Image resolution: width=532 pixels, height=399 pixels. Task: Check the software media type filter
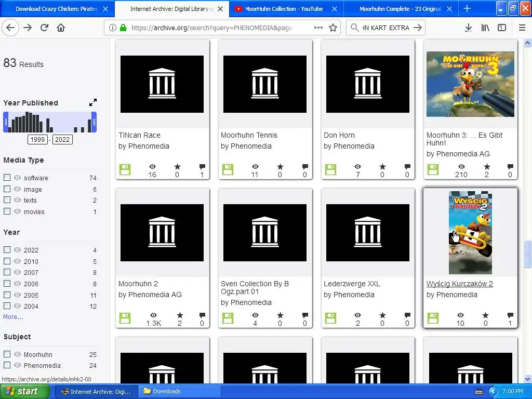tap(7, 178)
